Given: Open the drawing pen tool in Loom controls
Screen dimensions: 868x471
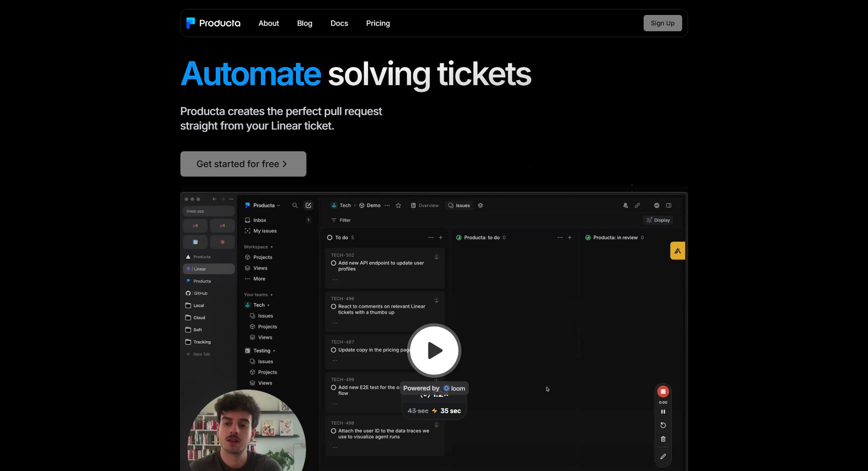Looking at the screenshot, I should 663,456.
